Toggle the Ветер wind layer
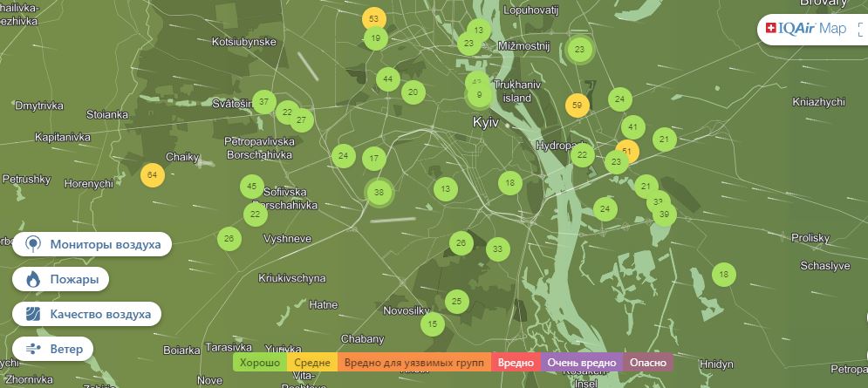Viewport: 868px width, 388px height. point(54,349)
